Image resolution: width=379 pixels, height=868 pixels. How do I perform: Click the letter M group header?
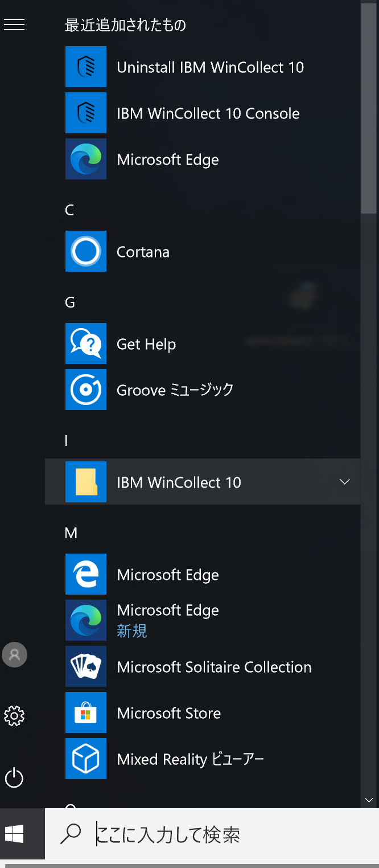(71, 533)
